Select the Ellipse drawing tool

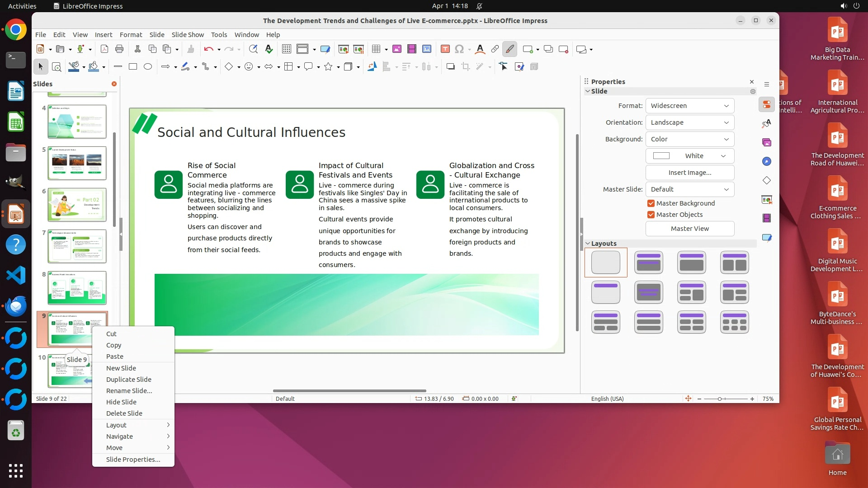coord(148,67)
